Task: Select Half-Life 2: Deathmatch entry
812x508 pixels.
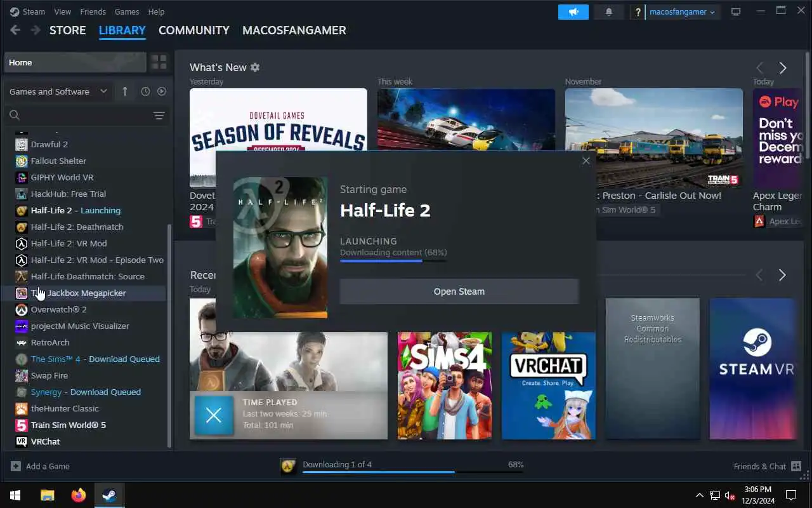Action: click(x=86, y=227)
